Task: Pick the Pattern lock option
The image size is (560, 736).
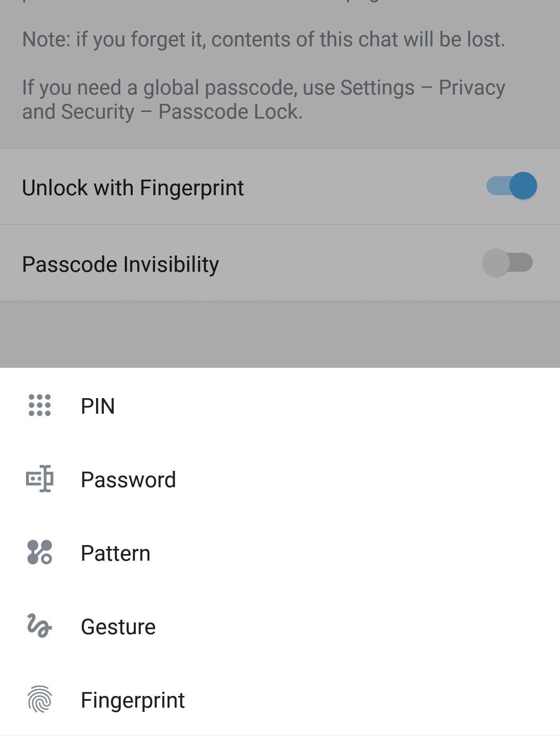Action: (x=115, y=553)
